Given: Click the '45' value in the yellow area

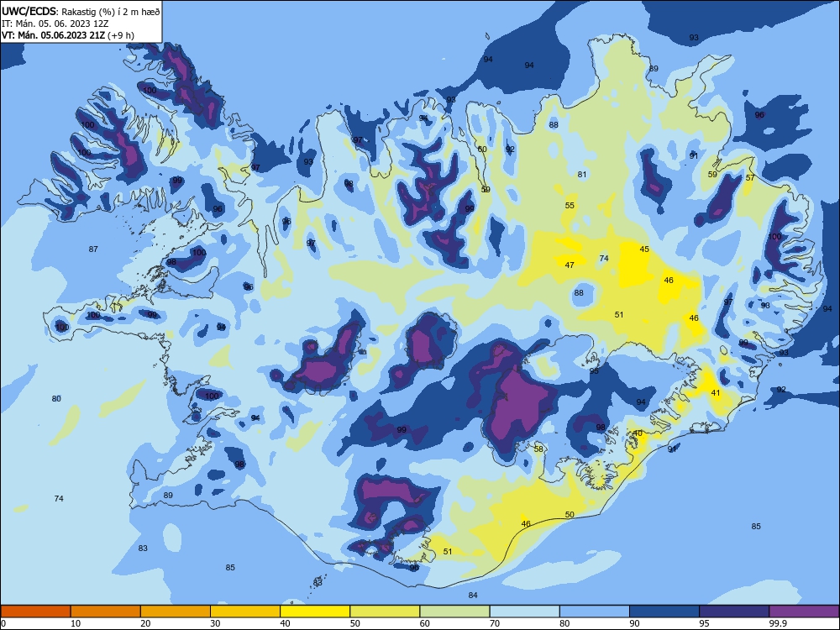Looking at the screenshot, I should click(644, 249).
